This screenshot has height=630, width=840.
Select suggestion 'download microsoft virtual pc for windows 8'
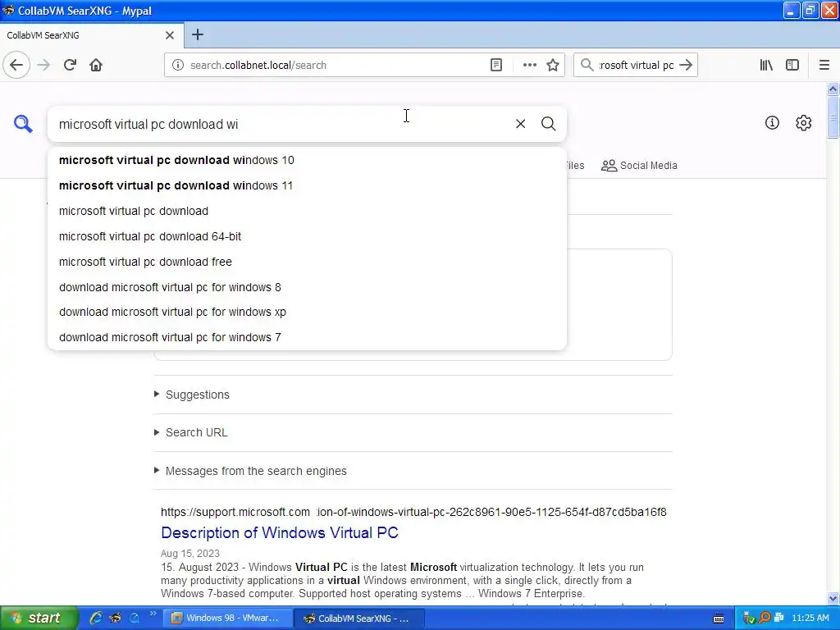[x=307, y=287]
